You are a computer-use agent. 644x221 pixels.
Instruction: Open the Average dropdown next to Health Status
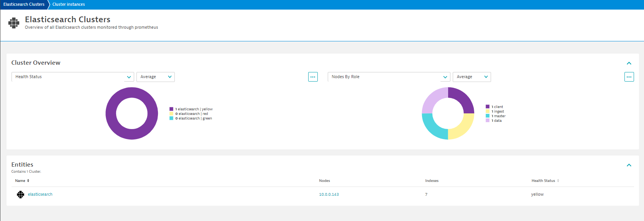click(156, 77)
